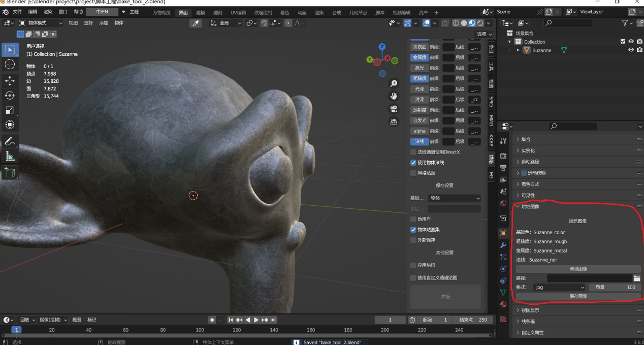Image resolution: width=644 pixels, height=345 pixels.
Task: Enable 法线通道使用DirectX checkbox
Action: pos(413,152)
